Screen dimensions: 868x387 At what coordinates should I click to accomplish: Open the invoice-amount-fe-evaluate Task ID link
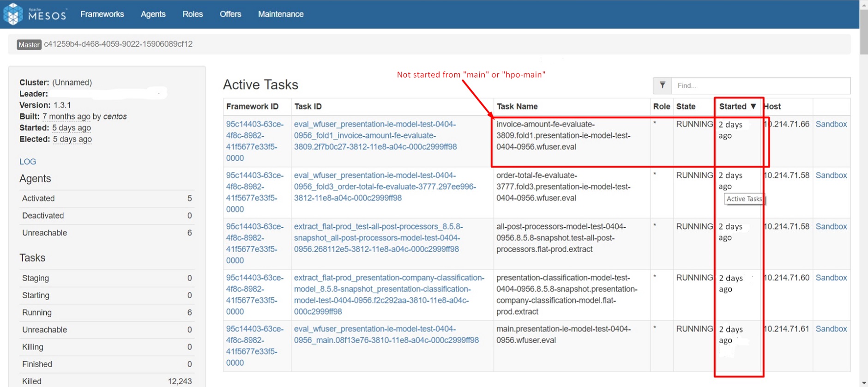click(375, 135)
